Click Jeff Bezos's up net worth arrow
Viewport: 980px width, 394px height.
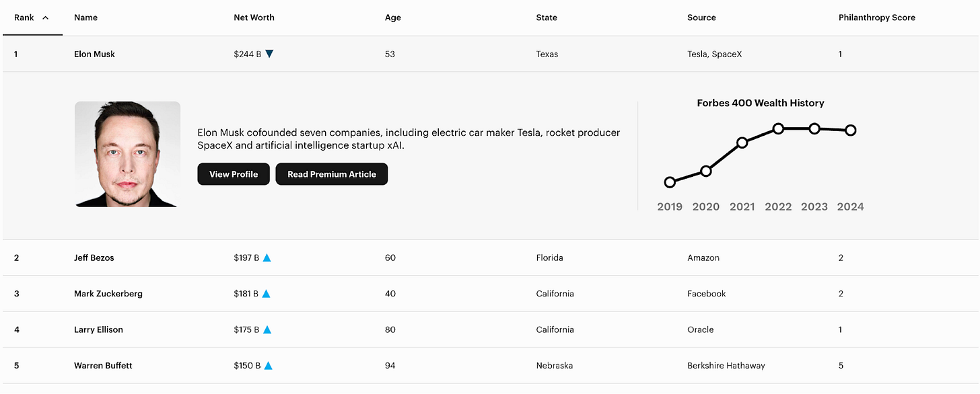click(x=267, y=258)
